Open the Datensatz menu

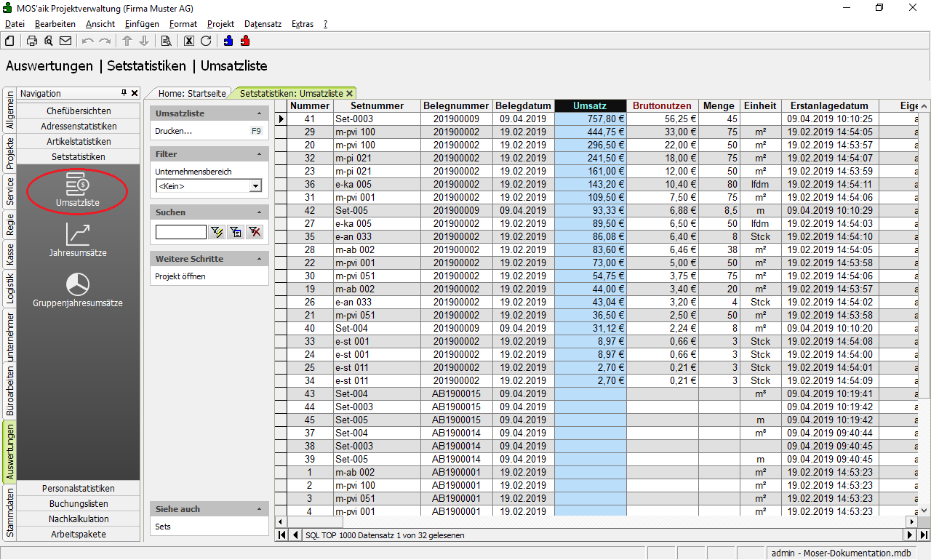pos(263,24)
